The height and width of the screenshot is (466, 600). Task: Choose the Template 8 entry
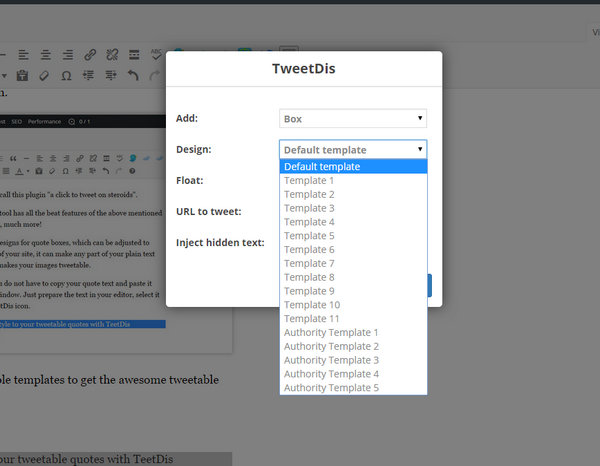coord(353,277)
